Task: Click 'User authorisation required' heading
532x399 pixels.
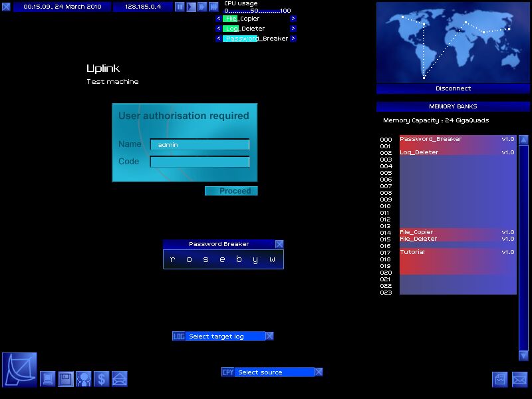Action: [x=184, y=116]
